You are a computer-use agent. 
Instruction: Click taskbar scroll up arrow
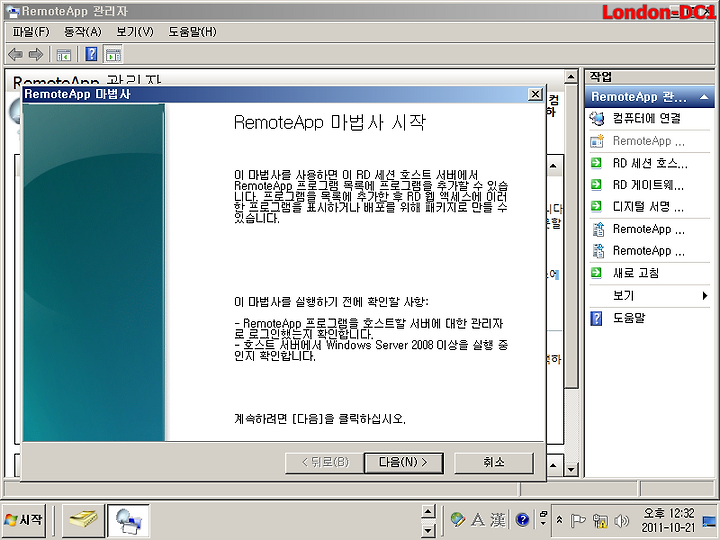(428, 511)
